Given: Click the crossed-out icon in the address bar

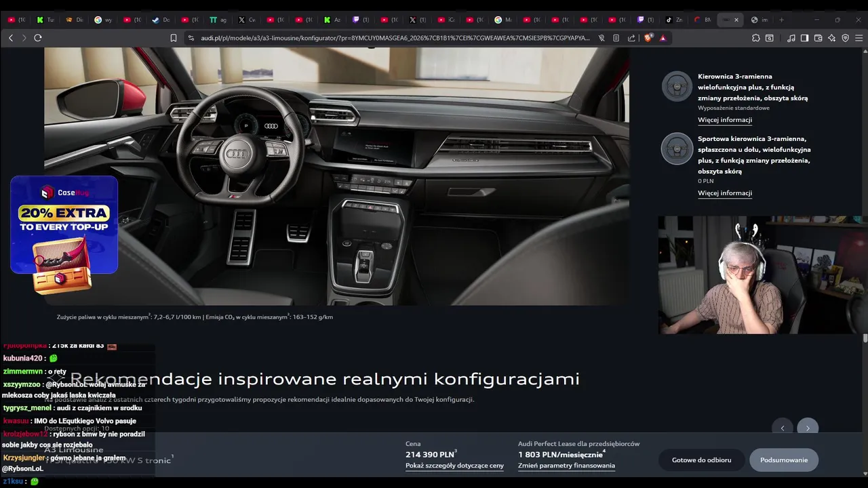Looking at the screenshot, I should pos(601,38).
